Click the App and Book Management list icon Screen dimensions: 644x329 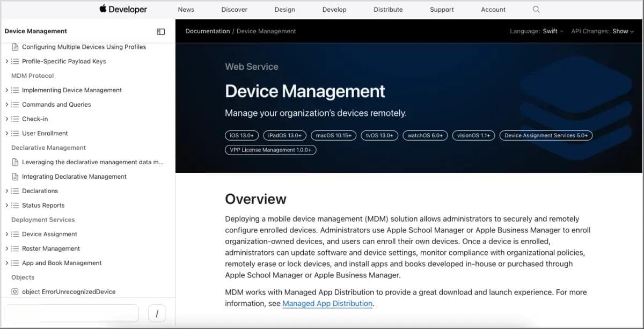click(x=15, y=263)
